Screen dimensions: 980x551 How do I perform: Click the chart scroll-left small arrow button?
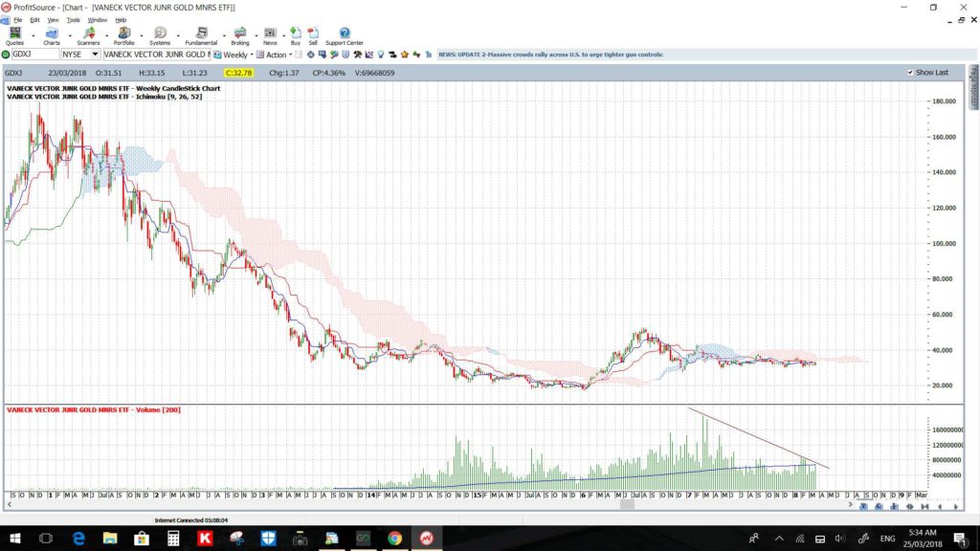click(x=940, y=507)
